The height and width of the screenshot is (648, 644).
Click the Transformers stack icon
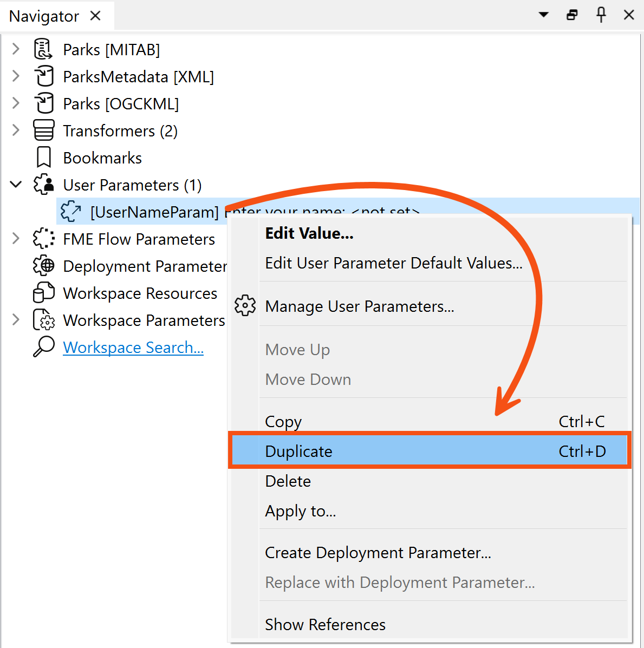point(44,130)
